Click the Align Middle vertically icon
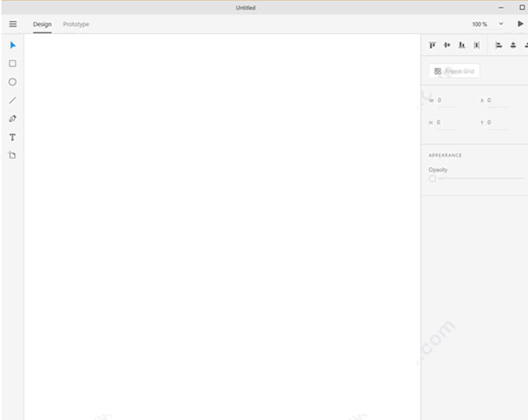Screen dimensions: 528x420 pyautogui.click(x=447, y=45)
